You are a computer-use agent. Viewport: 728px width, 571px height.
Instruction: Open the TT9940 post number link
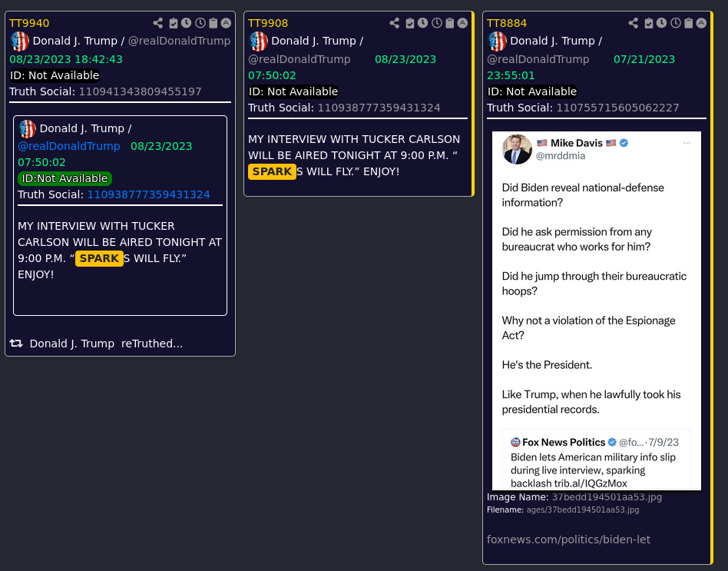(x=29, y=23)
